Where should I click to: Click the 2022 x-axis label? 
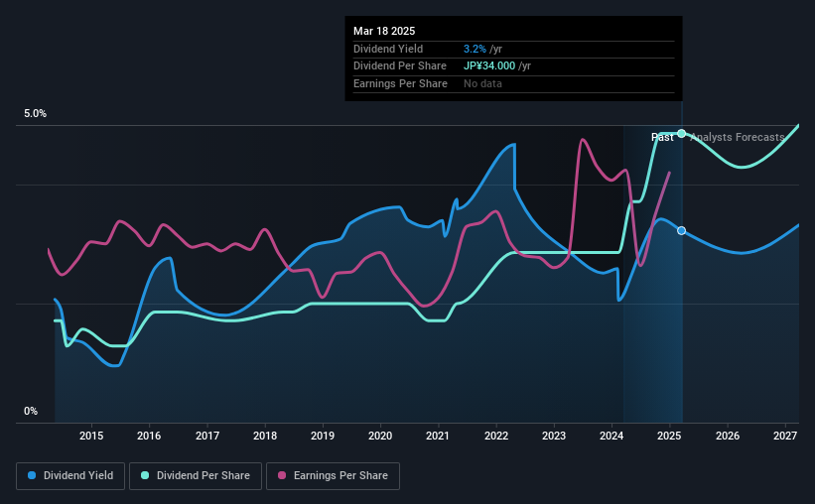point(496,436)
